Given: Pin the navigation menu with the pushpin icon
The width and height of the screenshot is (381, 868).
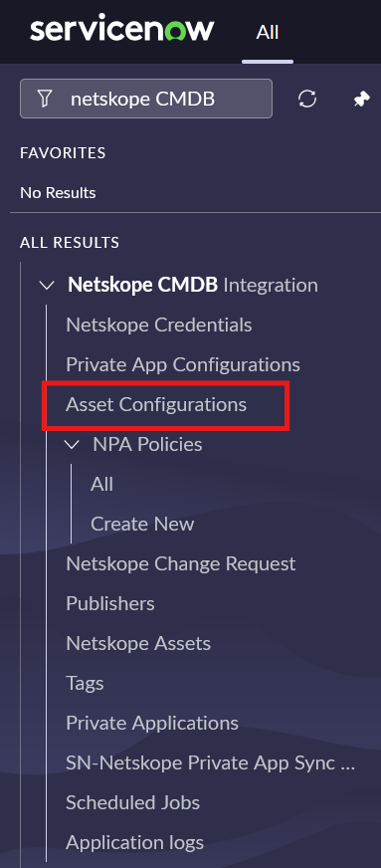Looking at the screenshot, I should [362, 100].
